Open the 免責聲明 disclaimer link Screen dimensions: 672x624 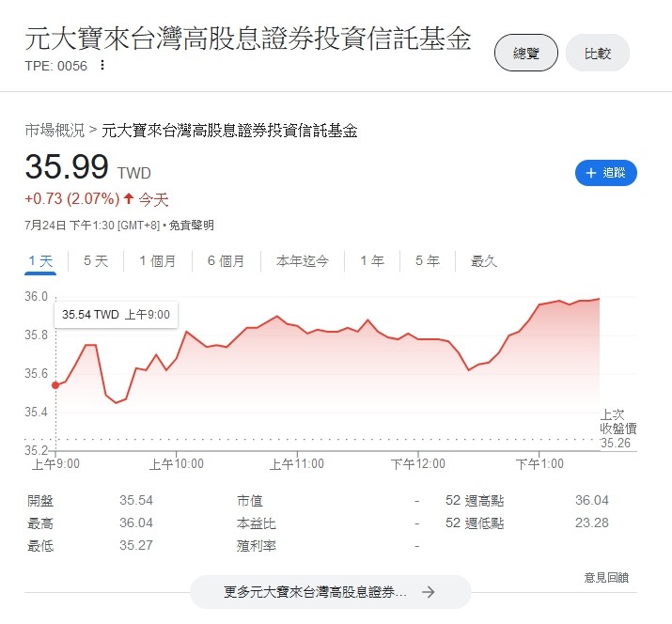click(x=191, y=226)
